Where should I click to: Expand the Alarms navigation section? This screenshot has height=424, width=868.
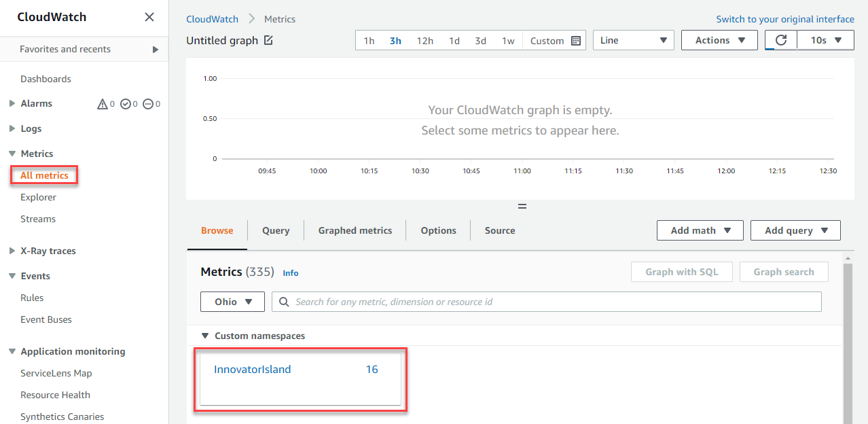pyautogui.click(x=12, y=103)
